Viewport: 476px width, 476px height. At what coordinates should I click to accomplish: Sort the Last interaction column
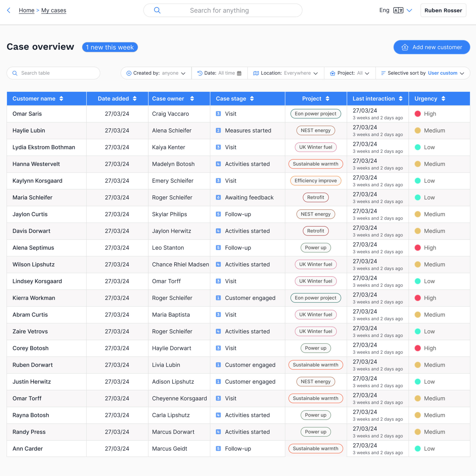coord(401,99)
